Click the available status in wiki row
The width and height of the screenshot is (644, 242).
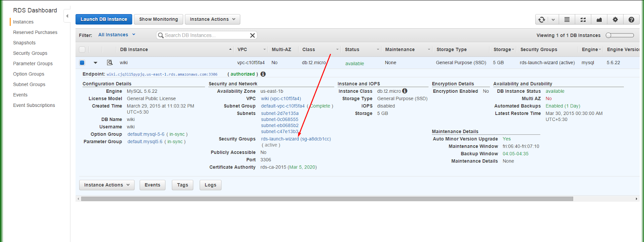point(355,64)
